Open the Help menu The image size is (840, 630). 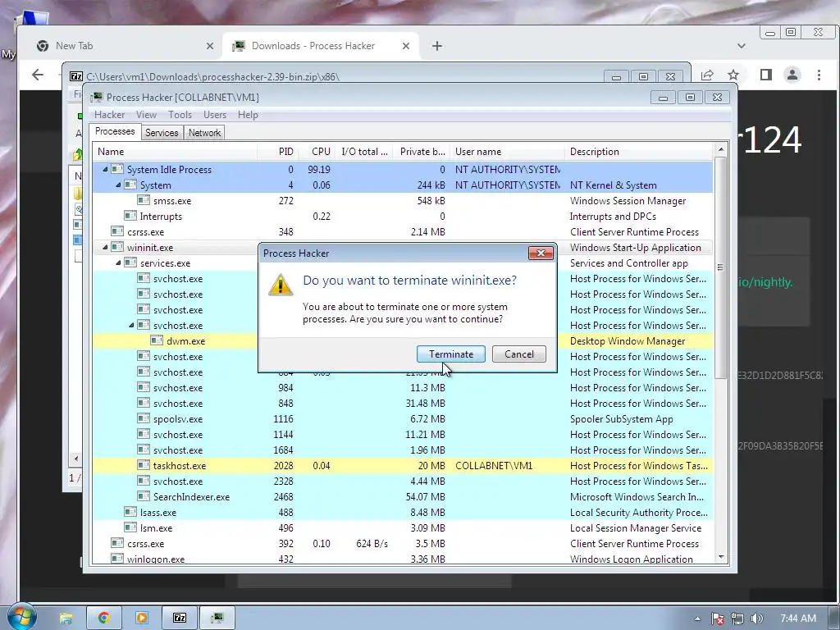click(248, 115)
